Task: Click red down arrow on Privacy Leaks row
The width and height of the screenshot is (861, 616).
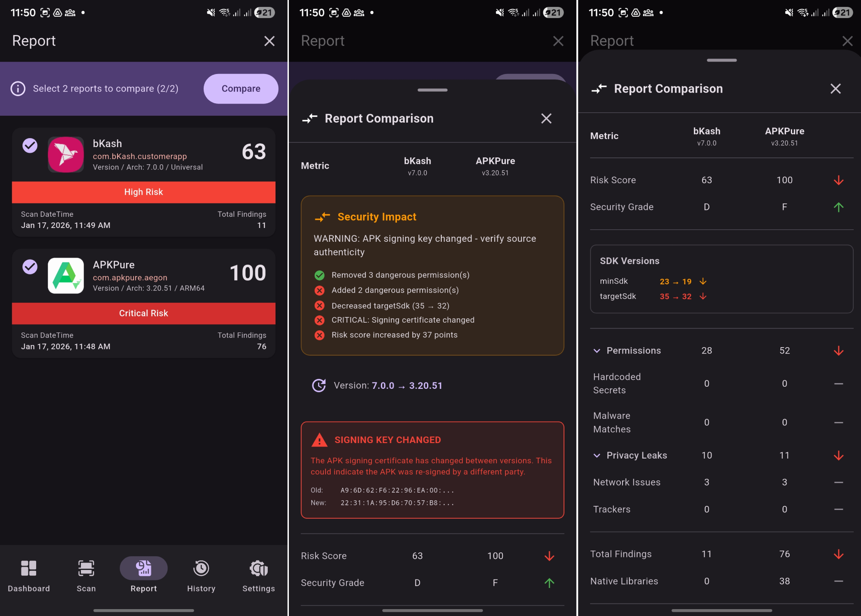Action: (x=839, y=456)
